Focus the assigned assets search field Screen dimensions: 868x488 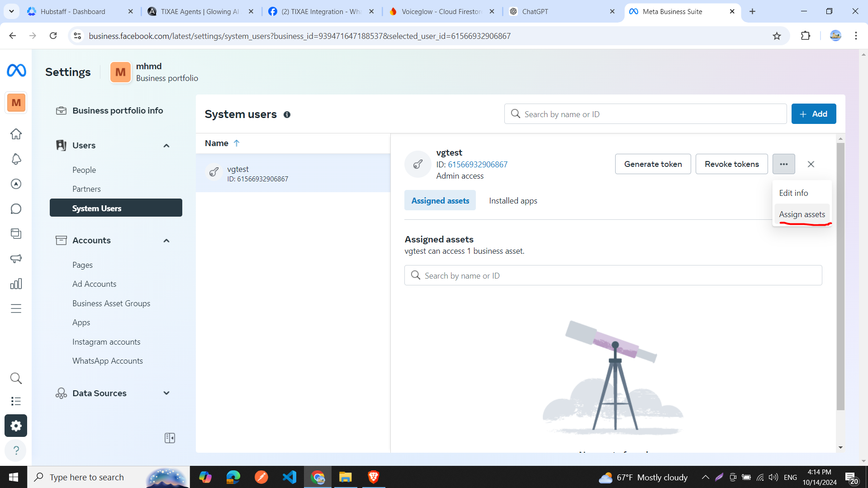coord(613,275)
